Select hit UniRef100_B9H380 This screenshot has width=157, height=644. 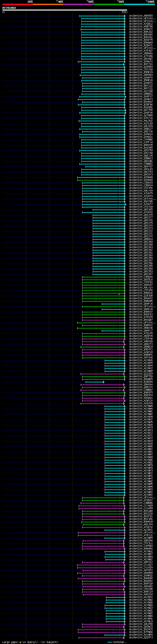point(141,35)
